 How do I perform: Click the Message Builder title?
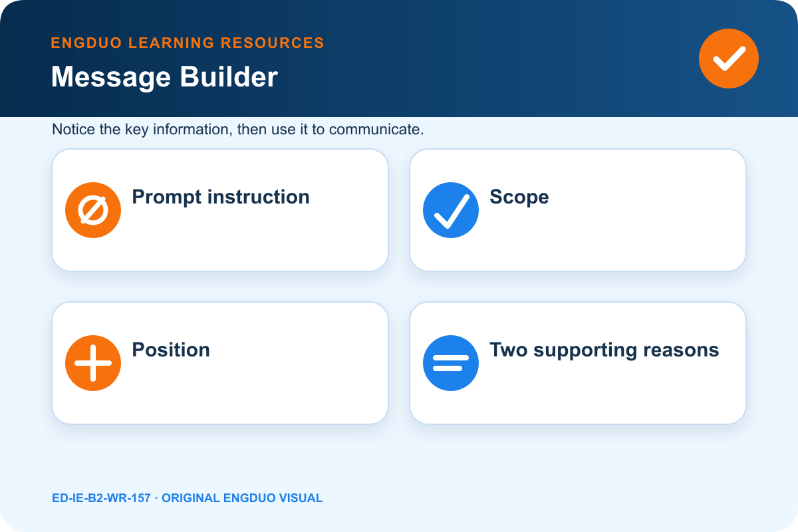[x=164, y=77]
